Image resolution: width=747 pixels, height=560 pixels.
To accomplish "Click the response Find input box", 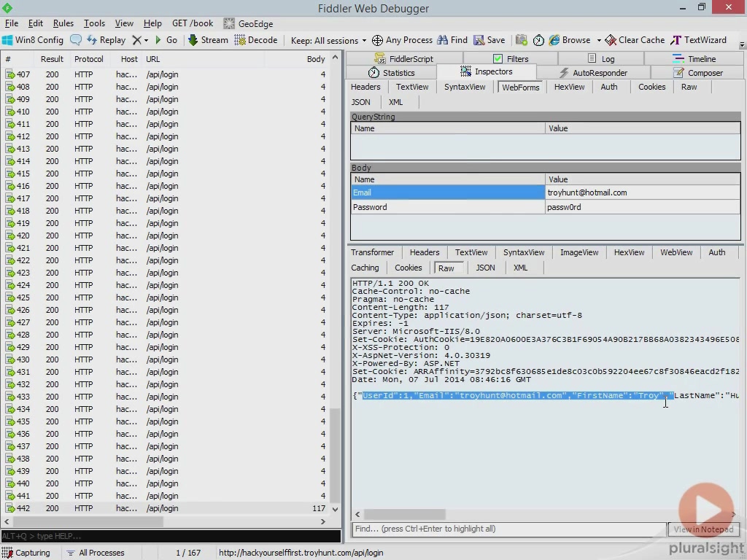I will pos(508,529).
